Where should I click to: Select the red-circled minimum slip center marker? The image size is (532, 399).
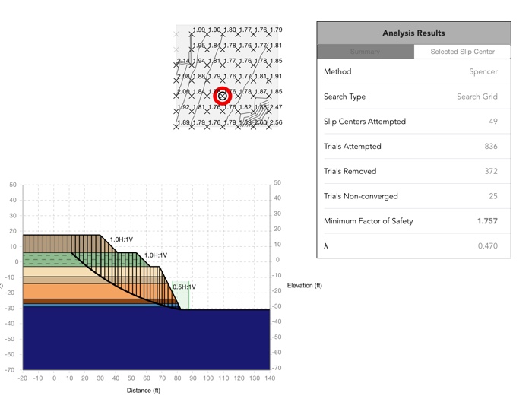[222, 96]
